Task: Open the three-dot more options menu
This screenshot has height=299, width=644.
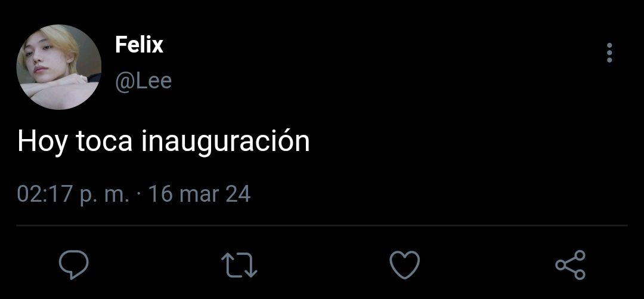Action: (x=609, y=53)
